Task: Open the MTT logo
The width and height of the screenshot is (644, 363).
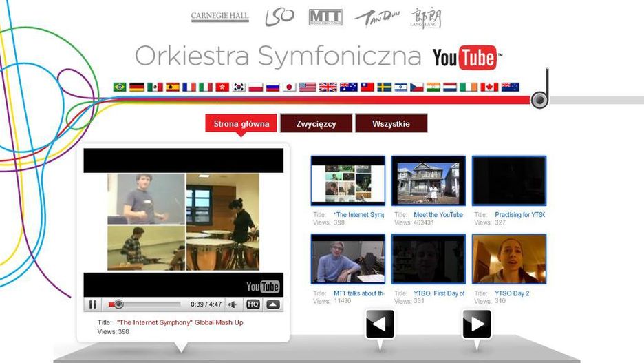Action: (x=325, y=17)
